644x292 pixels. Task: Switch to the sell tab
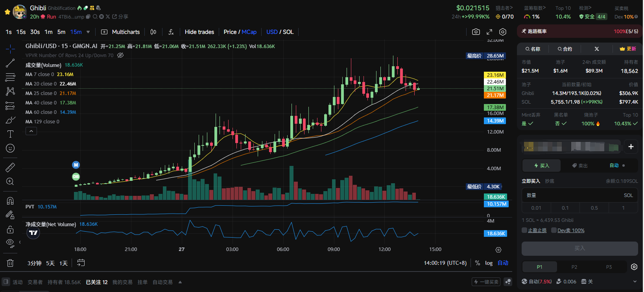click(x=580, y=166)
